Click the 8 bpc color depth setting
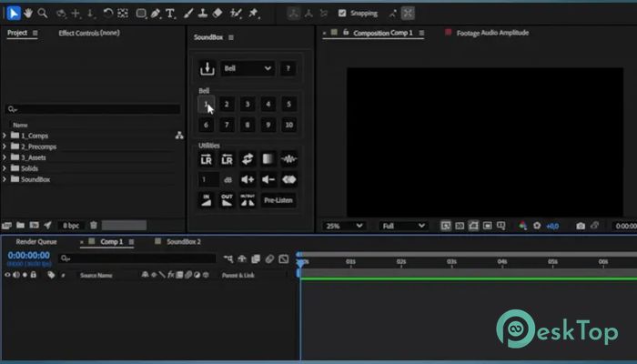Image resolution: width=637 pixels, height=364 pixels. [71, 226]
